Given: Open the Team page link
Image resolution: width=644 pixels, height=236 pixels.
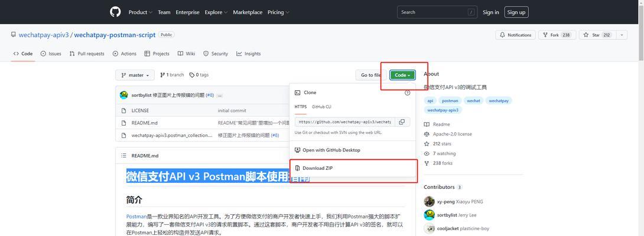Looking at the screenshot, I should (x=164, y=12).
